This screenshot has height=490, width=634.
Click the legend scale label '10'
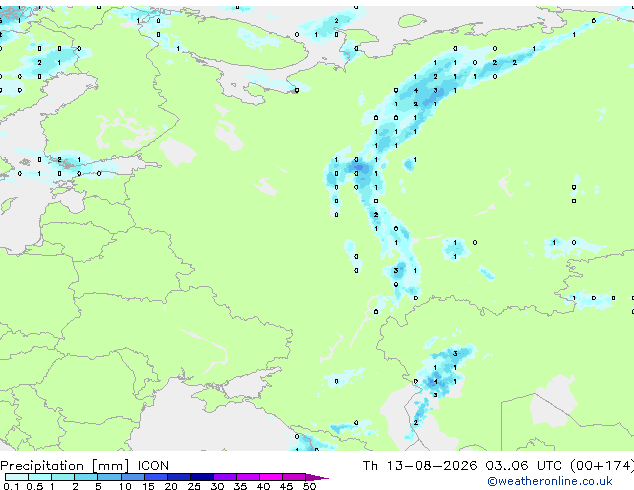[x=125, y=486]
